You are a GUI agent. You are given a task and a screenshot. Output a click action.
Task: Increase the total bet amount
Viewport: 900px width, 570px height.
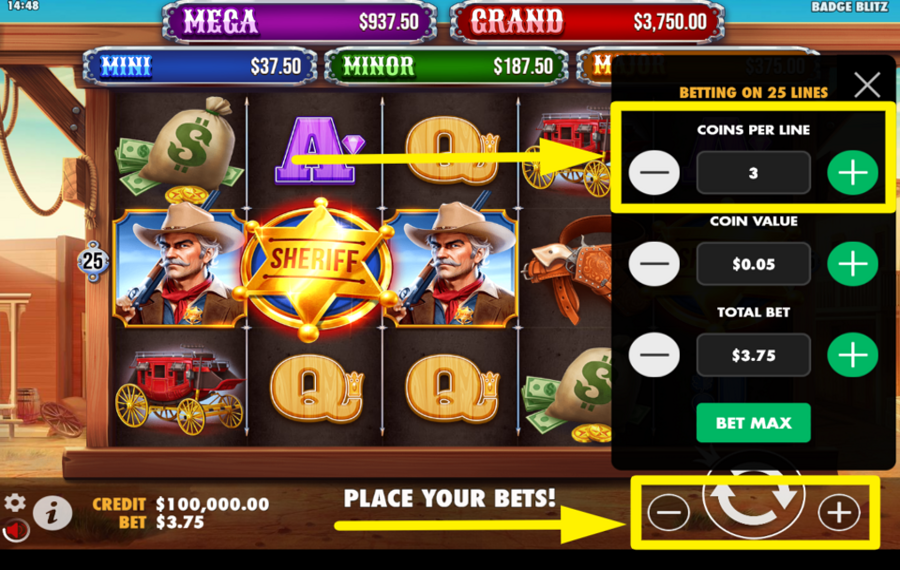(852, 355)
